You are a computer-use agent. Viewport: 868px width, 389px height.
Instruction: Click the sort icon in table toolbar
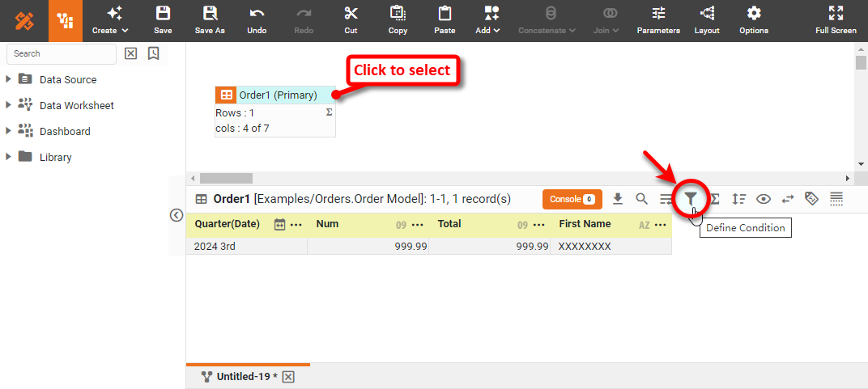tap(738, 199)
